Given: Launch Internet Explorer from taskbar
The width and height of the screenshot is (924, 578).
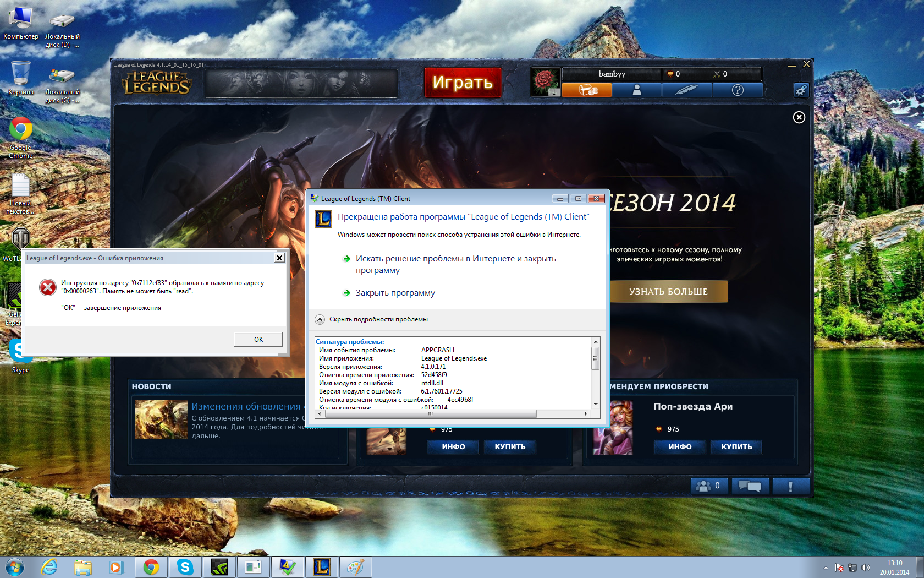Looking at the screenshot, I should (50, 567).
